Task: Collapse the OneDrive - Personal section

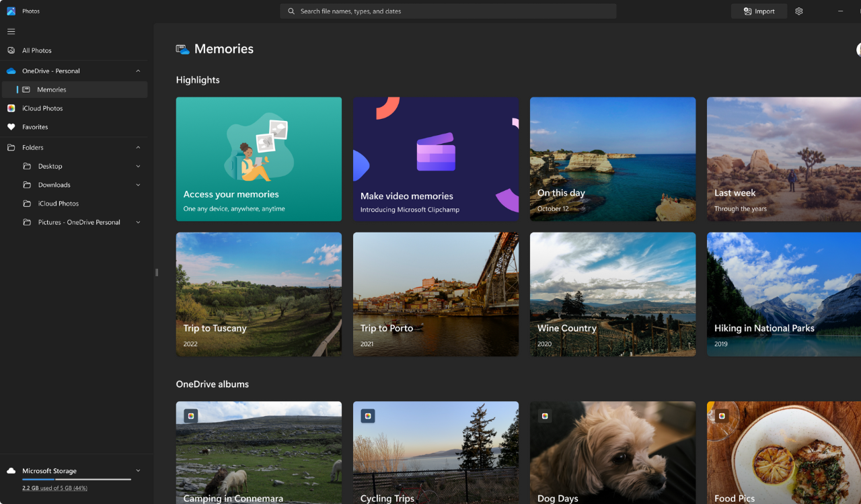Action: pyautogui.click(x=138, y=70)
